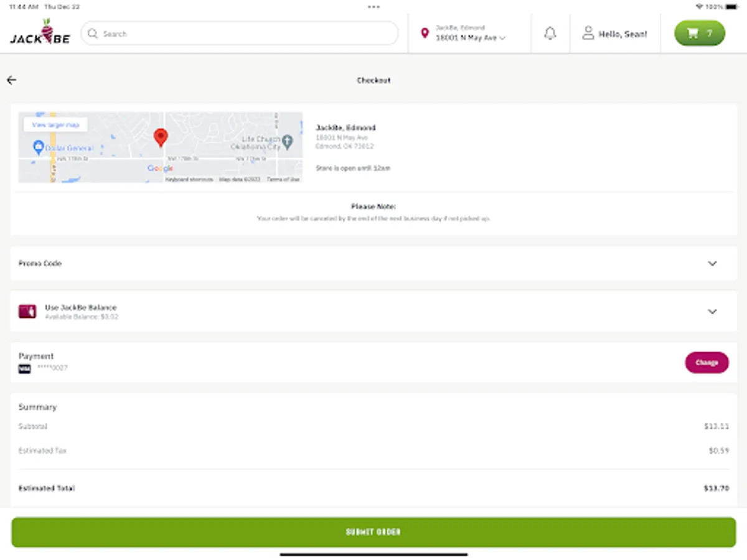The image size is (747, 560).
Task: Click the store location pin icon
Action: click(x=425, y=34)
